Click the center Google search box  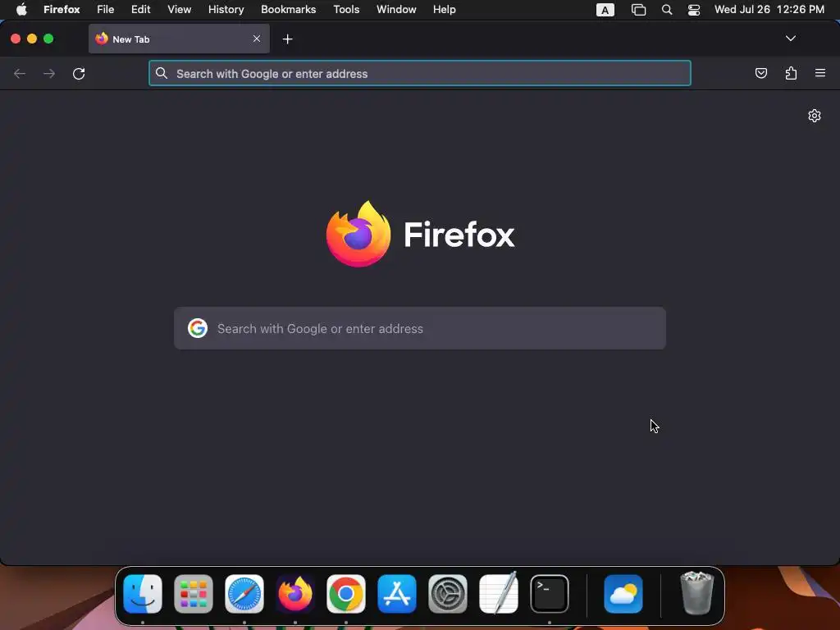(419, 328)
